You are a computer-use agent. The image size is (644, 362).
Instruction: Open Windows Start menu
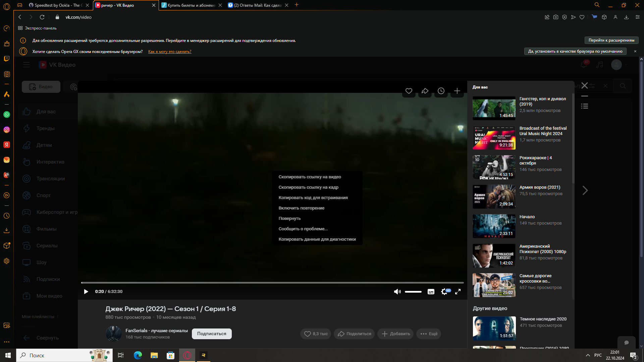[x=8, y=355]
